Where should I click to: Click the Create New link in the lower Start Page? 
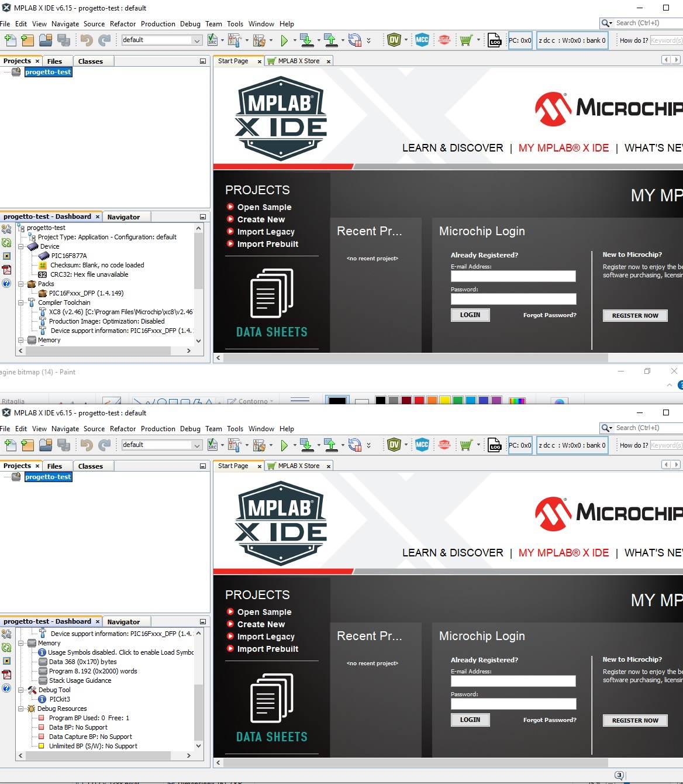tap(261, 624)
